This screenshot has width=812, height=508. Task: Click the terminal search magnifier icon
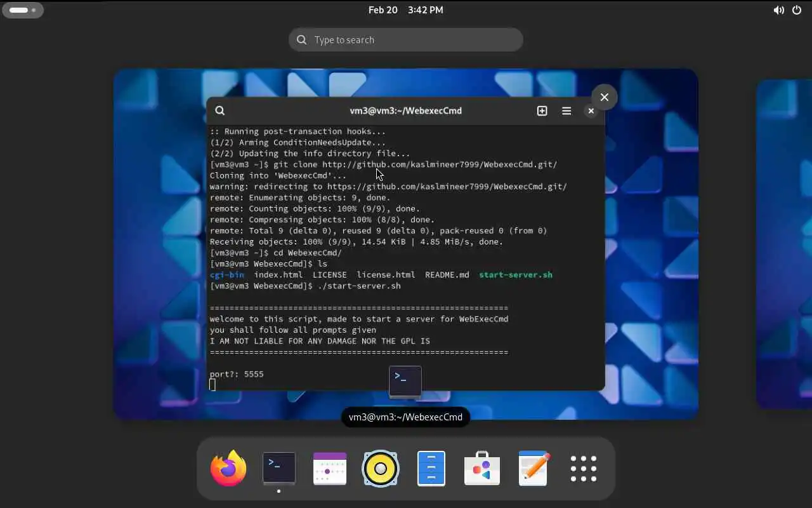tap(220, 110)
